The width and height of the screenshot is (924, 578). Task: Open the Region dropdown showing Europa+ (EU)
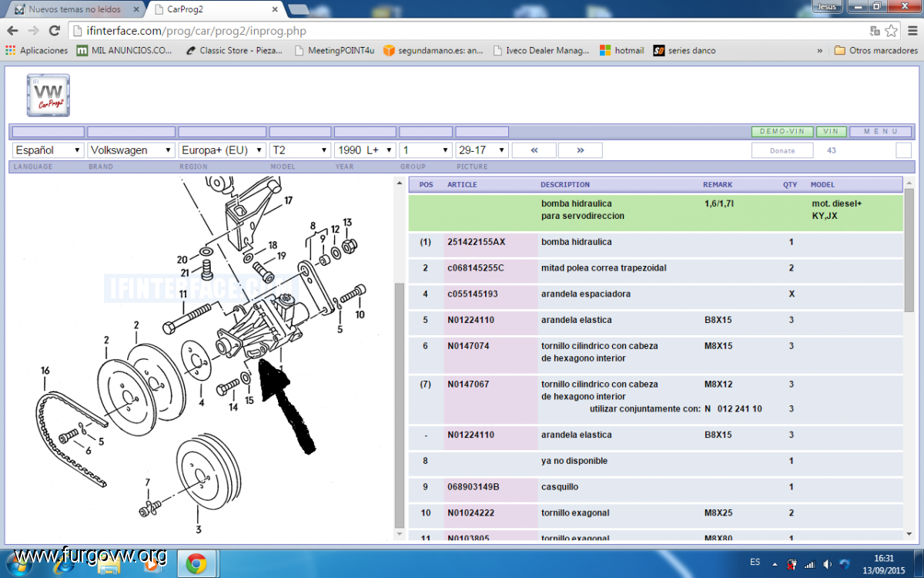[222, 150]
